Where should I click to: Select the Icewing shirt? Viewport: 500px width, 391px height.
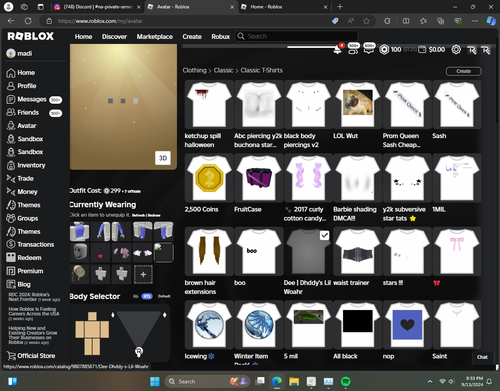(x=209, y=325)
